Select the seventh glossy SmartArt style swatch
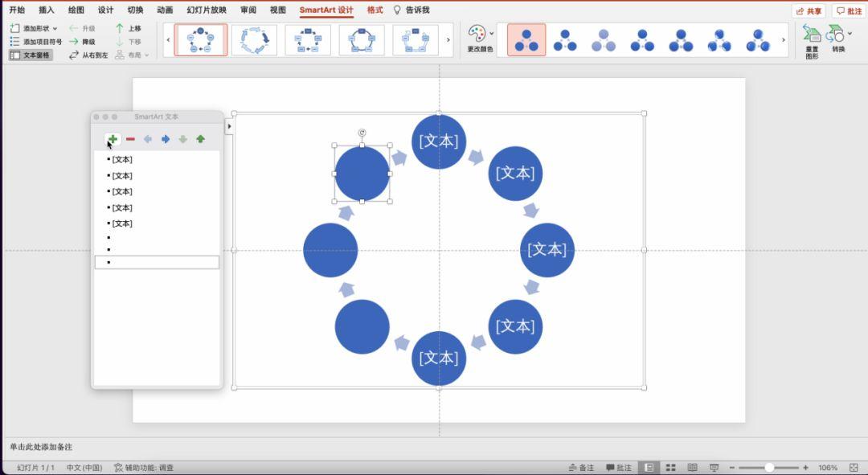This screenshot has height=475, width=868. click(758, 40)
